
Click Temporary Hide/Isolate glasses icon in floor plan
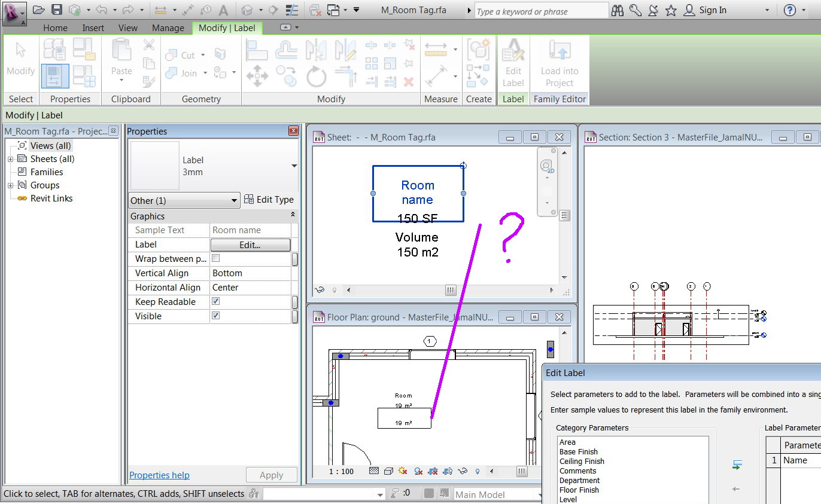click(x=462, y=471)
